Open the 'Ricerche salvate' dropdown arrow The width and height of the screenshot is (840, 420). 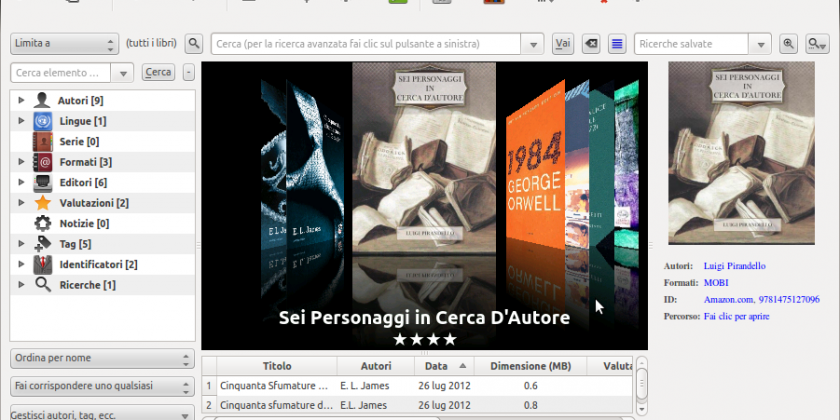[x=760, y=44]
